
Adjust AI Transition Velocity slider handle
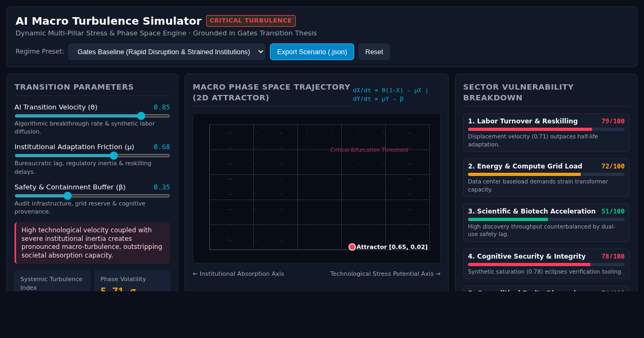(x=141, y=115)
